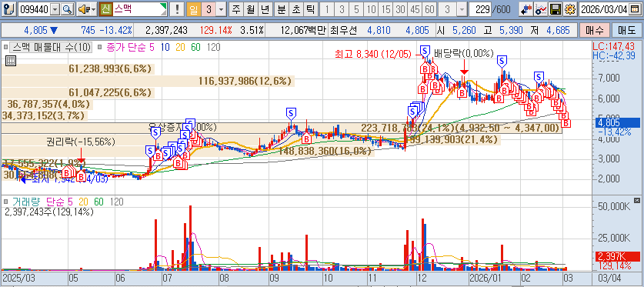Viewport: 644px width, 287px height.
Task: Click the stock code field 099440
Action: (x=35, y=9)
